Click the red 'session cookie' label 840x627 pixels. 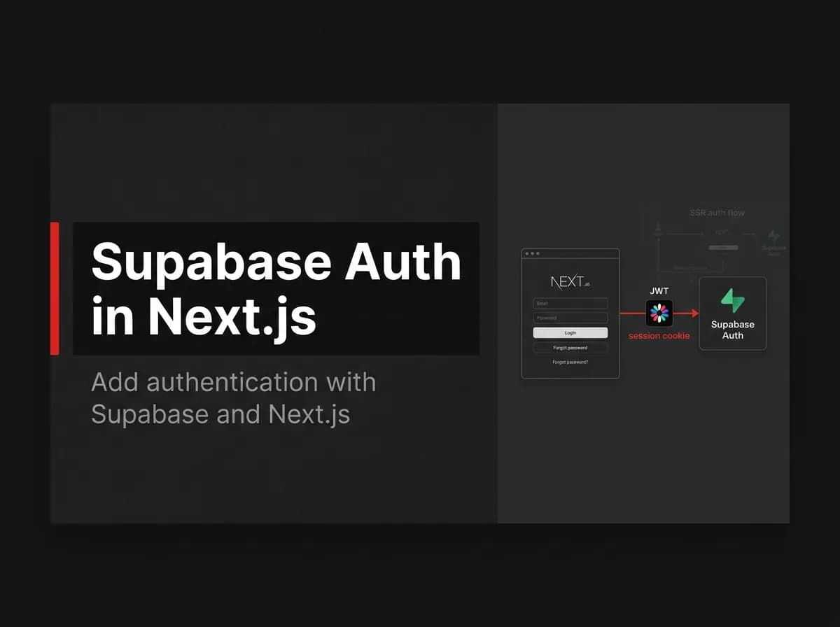coord(659,336)
